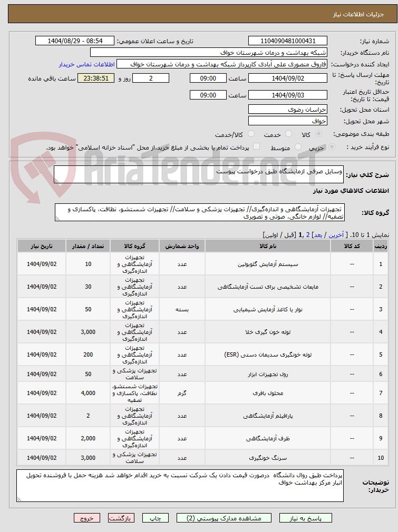
Task: Click the خروج exit button
Action: click(87, 518)
